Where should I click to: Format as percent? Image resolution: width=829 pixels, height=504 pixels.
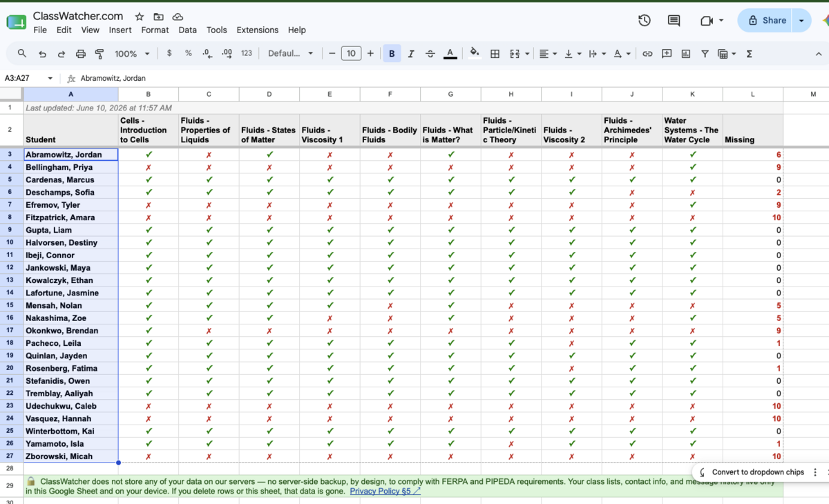[x=188, y=53]
